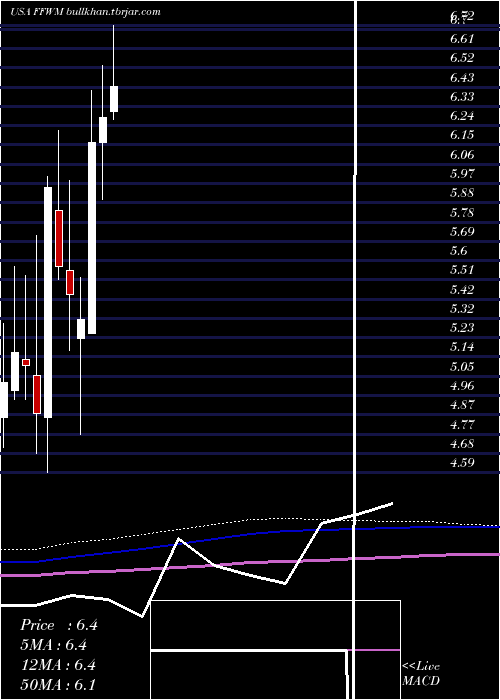Click the 5.78 price axis label
Image resolution: width=500 pixels, height=700 pixels.
click(462, 212)
